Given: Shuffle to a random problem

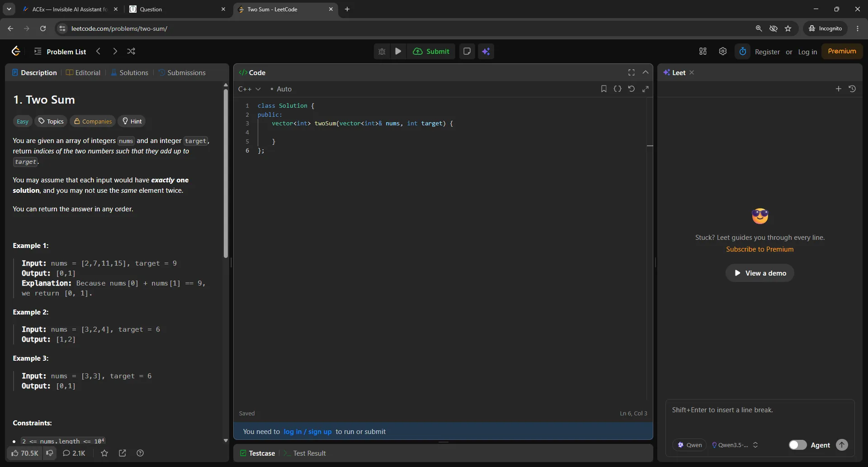Looking at the screenshot, I should (x=131, y=52).
